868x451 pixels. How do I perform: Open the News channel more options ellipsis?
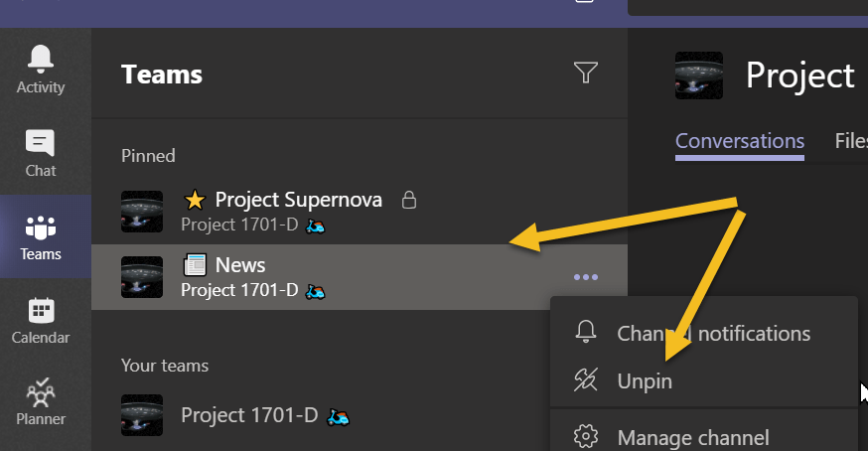[x=586, y=277]
